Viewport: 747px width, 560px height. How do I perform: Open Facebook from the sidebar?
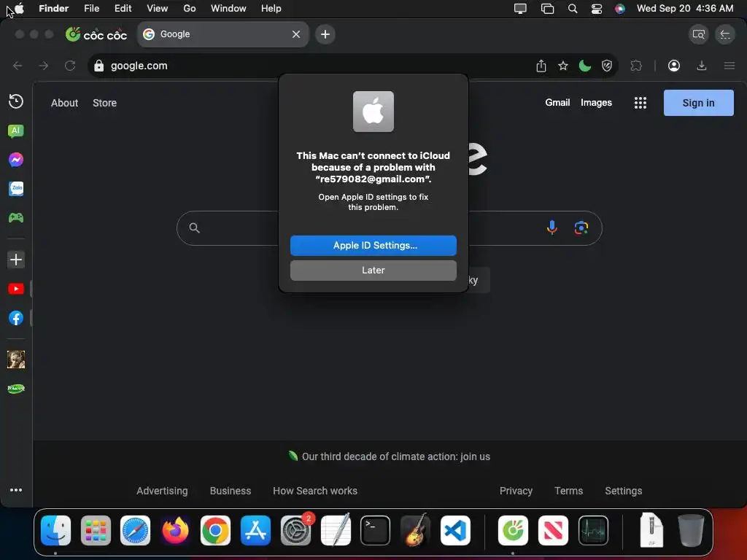(16, 318)
